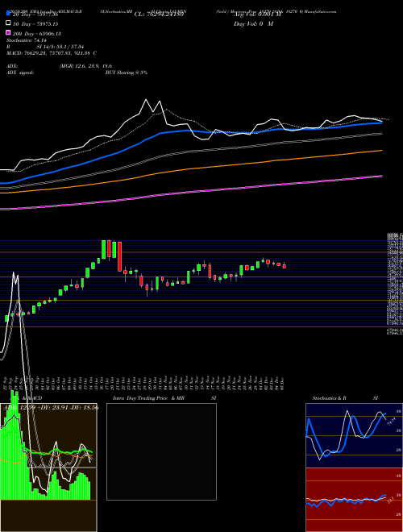Select the 50 Day – 73975.15 value
403x532 pixels.
pyautogui.click(x=35, y=23)
